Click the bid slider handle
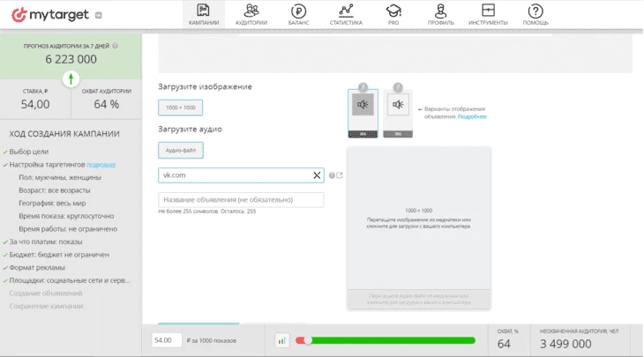This screenshot has width=644, height=357. click(308, 340)
